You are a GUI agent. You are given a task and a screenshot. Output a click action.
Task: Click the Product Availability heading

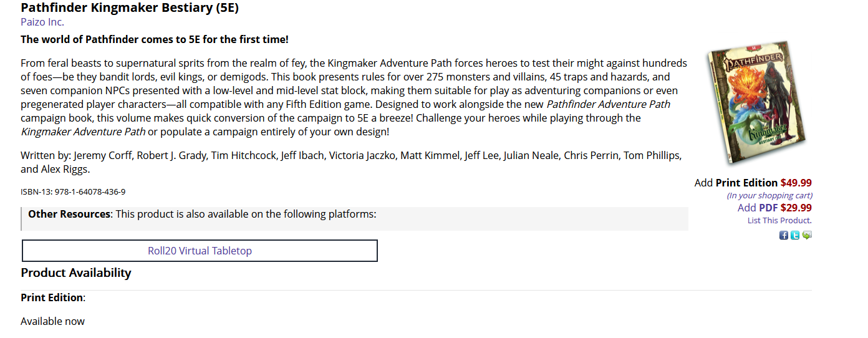76,273
